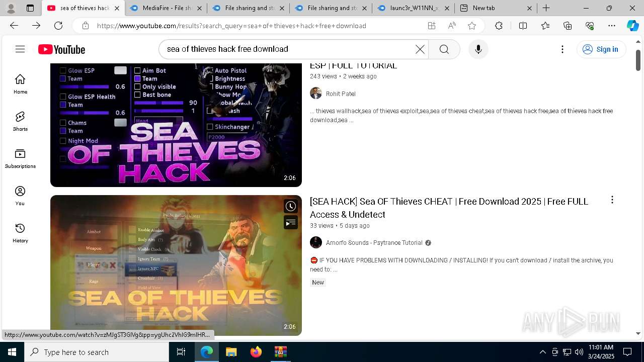The height and width of the screenshot is (362, 644).
Task: Open browser Extensions puzzle icon
Action: coord(499,26)
